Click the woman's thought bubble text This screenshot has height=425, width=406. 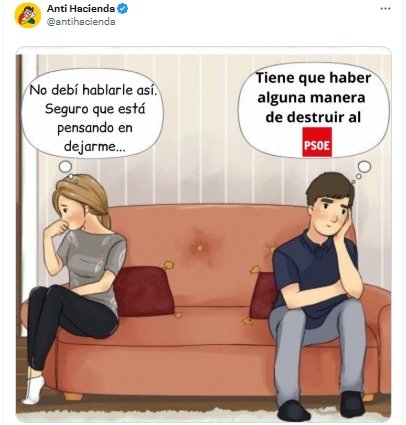93,118
